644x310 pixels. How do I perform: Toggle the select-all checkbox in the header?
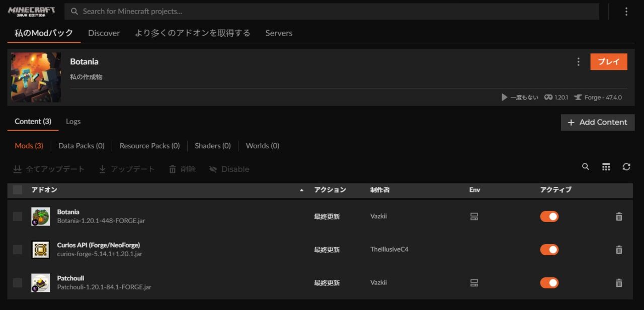click(x=18, y=190)
